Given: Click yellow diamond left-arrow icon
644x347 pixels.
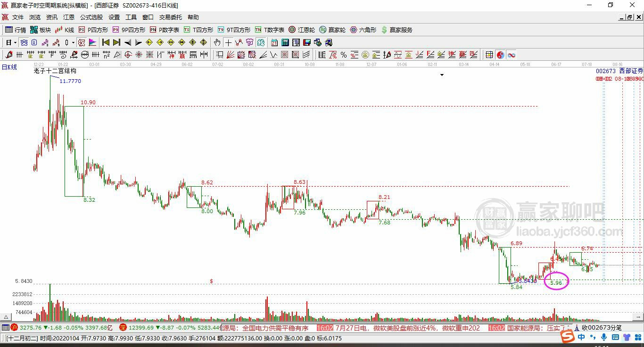Looking at the screenshot, I should coord(149,42).
